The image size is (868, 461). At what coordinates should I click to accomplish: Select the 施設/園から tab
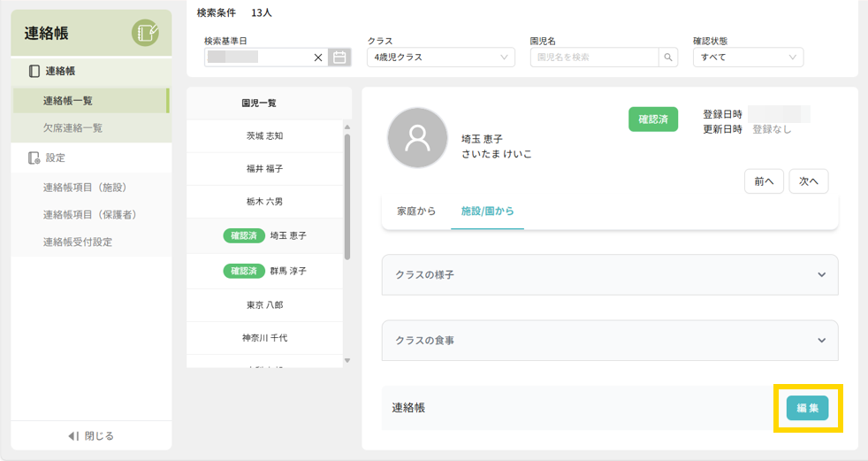(487, 211)
